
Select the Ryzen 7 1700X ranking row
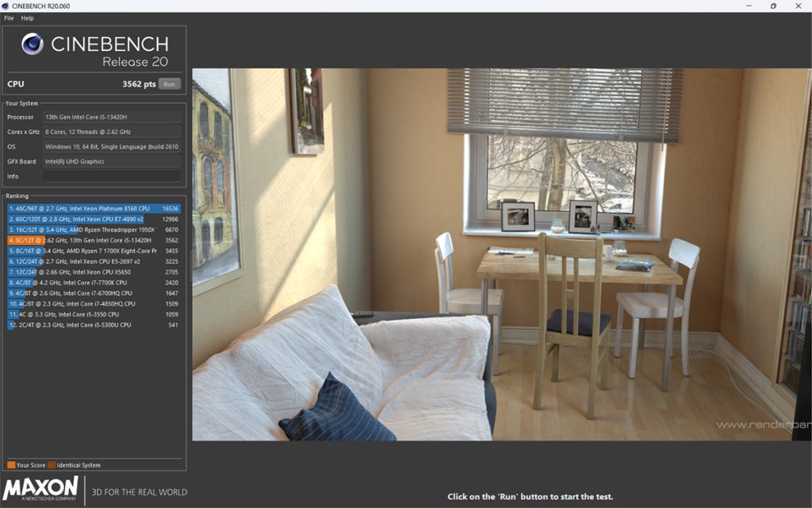tap(94, 251)
